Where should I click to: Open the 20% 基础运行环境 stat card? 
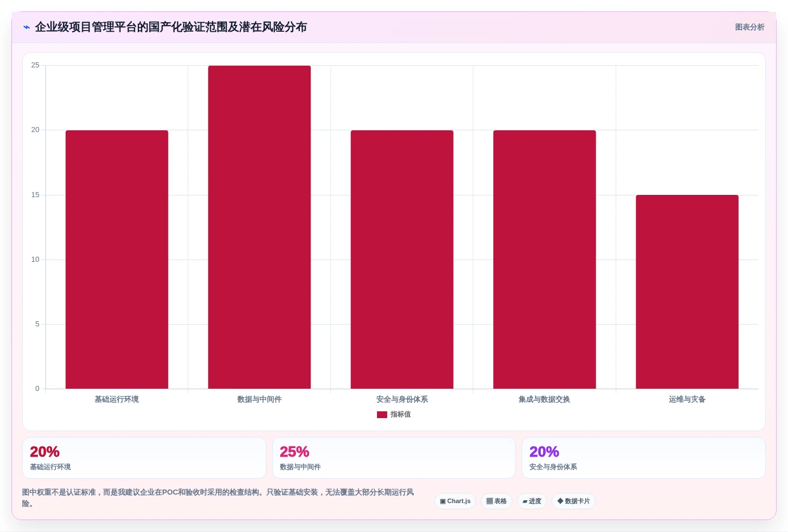point(144,458)
